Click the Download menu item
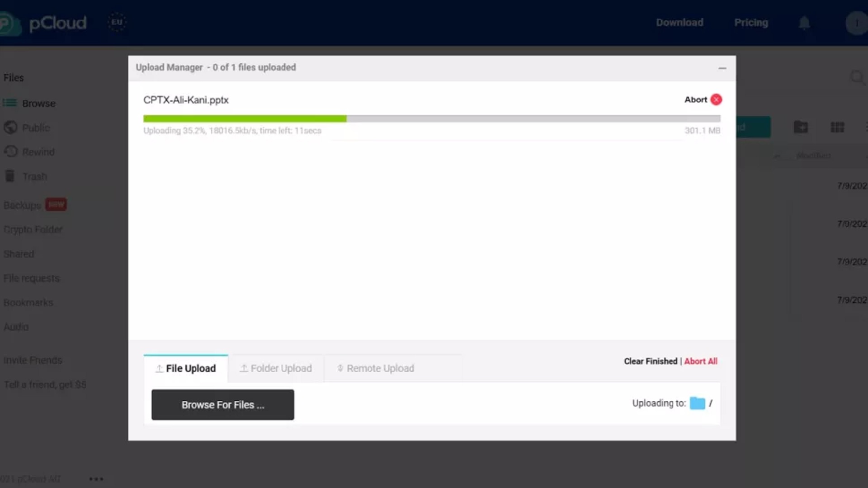Screen dimensions: 868x488 (679, 22)
